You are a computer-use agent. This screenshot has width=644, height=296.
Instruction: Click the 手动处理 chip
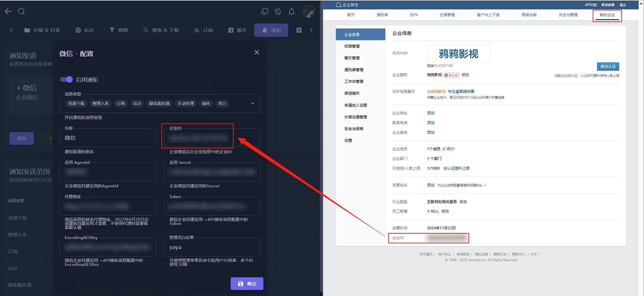pyautogui.click(x=186, y=104)
